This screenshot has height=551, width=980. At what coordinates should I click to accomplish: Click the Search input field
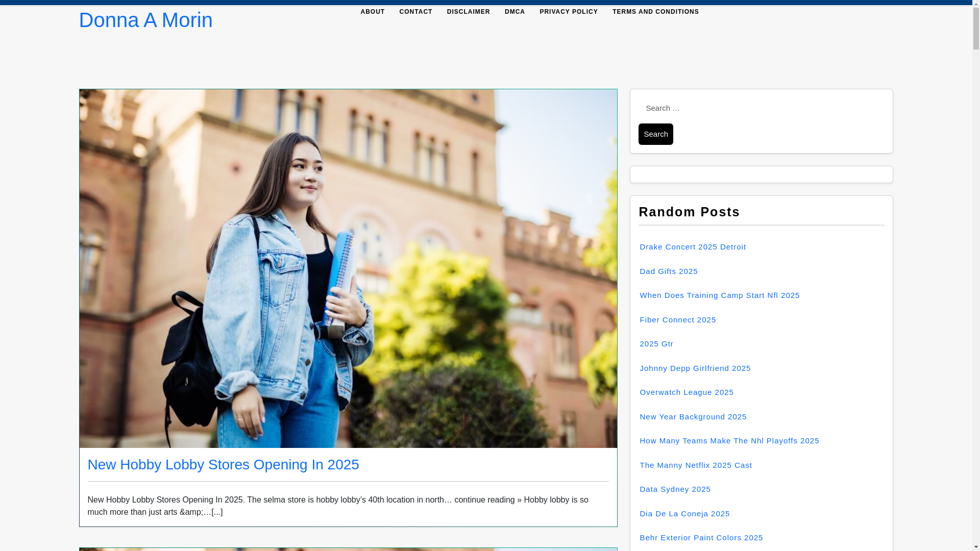(761, 108)
